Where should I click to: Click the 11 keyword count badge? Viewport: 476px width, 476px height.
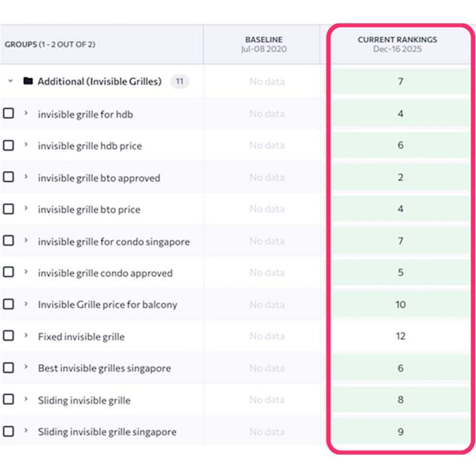pos(179,82)
